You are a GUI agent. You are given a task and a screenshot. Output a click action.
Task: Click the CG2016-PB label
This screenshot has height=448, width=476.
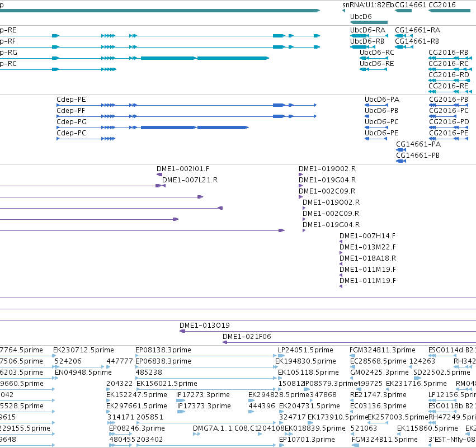(449, 100)
